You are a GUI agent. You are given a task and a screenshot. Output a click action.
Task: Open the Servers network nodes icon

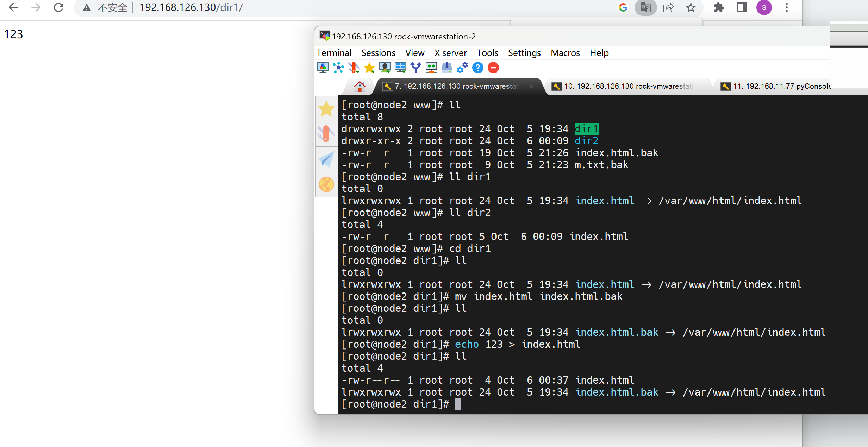pyautogui.click(x=338, y=68)
